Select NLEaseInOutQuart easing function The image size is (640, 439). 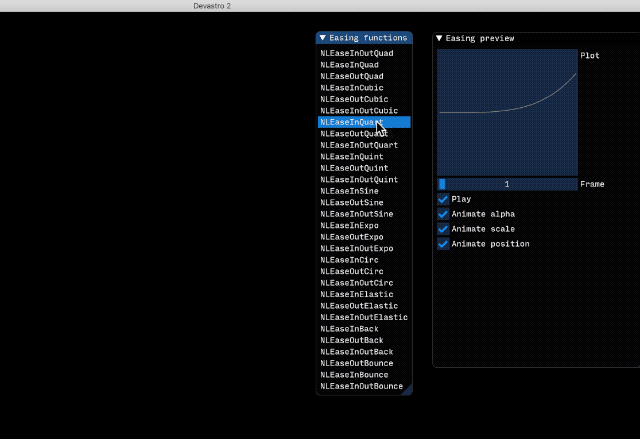tap(359, 145)
